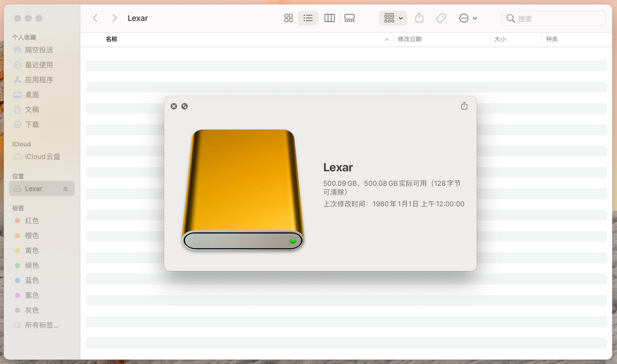Click the Lexar window title
The height and width of the screenshot is (364, 617).
coord(138,18)
